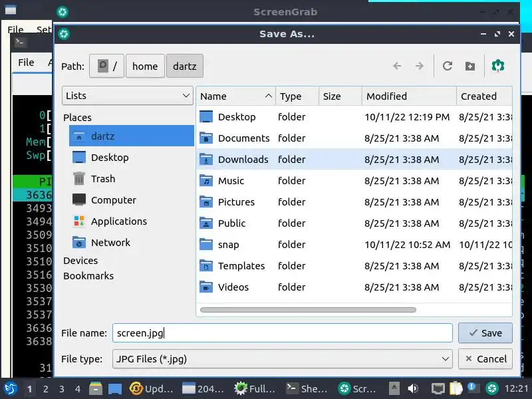Reload the folder listing
The height and width of the screenshot is (399, 532).
click(447, 66)
